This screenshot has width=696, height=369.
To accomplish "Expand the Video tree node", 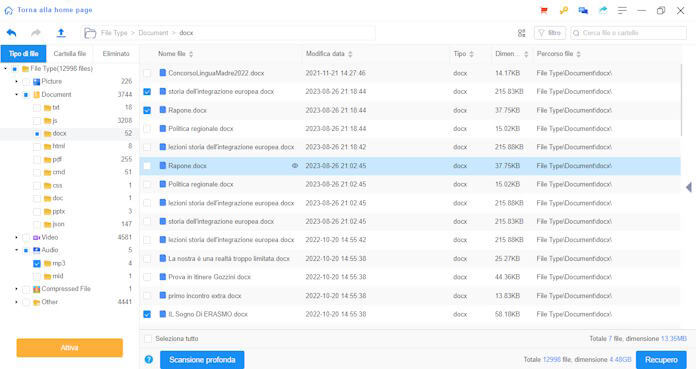I will (x=16, y=238).
